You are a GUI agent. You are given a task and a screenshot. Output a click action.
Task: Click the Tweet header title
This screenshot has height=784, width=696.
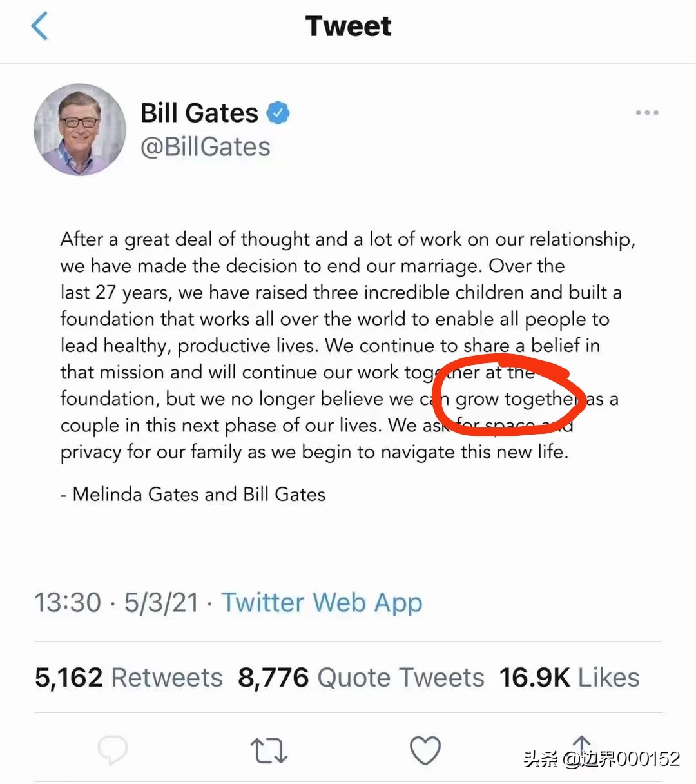[x=348, y=26]
